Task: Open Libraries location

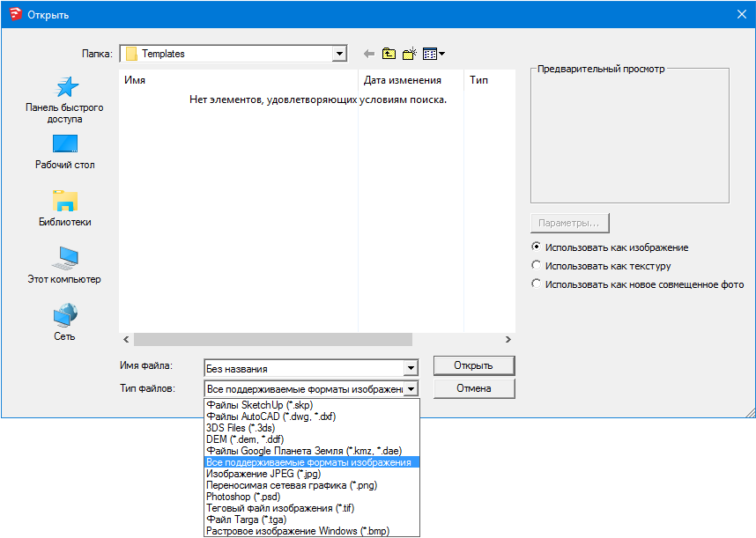Action: click(64, 209)
